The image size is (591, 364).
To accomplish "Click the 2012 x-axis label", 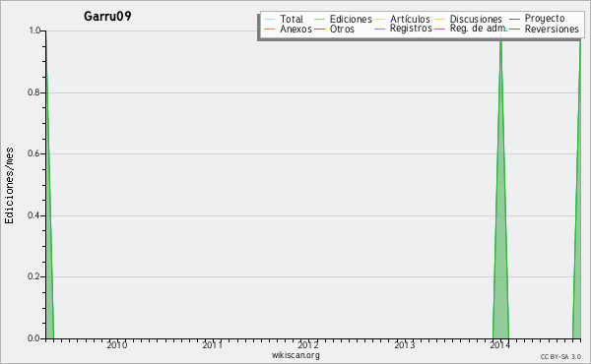I will [308, 344].
